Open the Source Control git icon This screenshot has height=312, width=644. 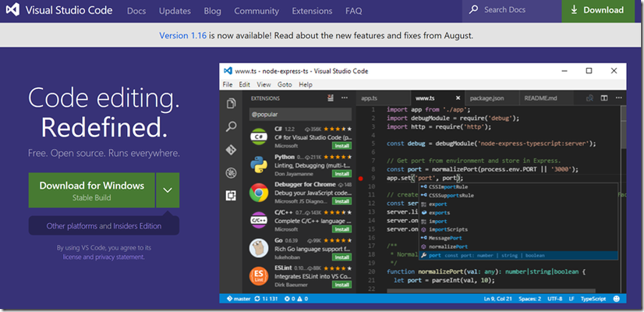click(232, 150)
